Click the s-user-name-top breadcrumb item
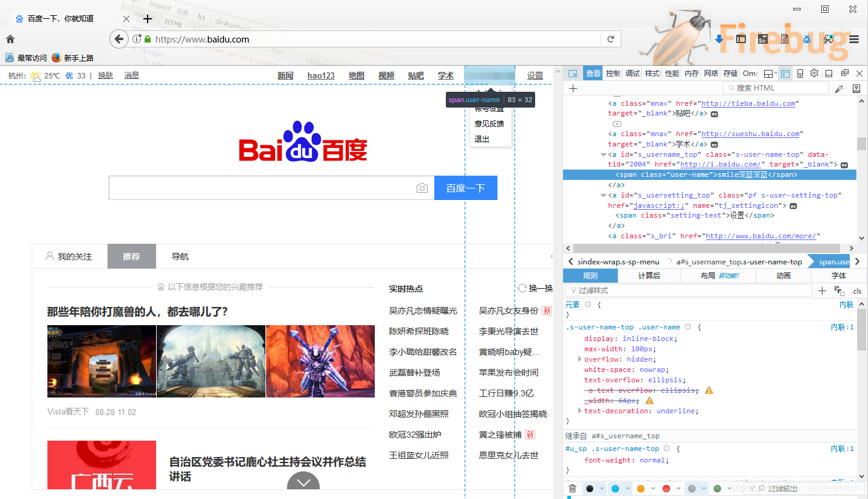Screen dimensions: 868x499 739,261
